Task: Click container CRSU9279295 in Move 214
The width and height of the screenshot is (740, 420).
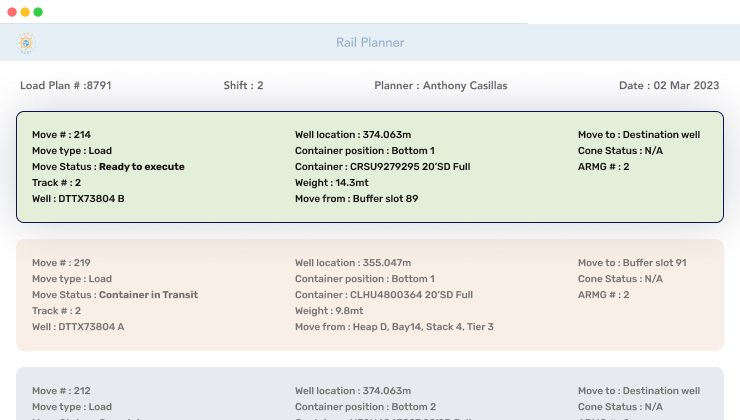Action: [x=382, y=167]
